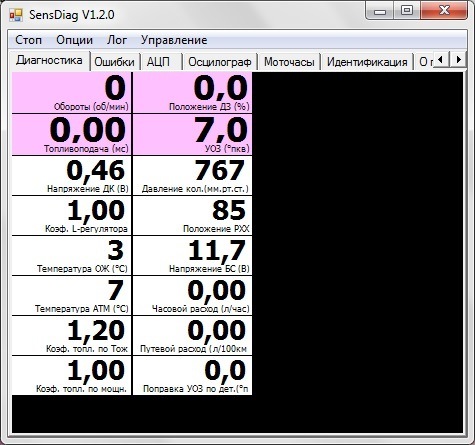Image resolution: width=475 pixels, height=445 pixels.
Task: Select the Температура ОЖ (°C) cell
Action: tap(72, 256)
